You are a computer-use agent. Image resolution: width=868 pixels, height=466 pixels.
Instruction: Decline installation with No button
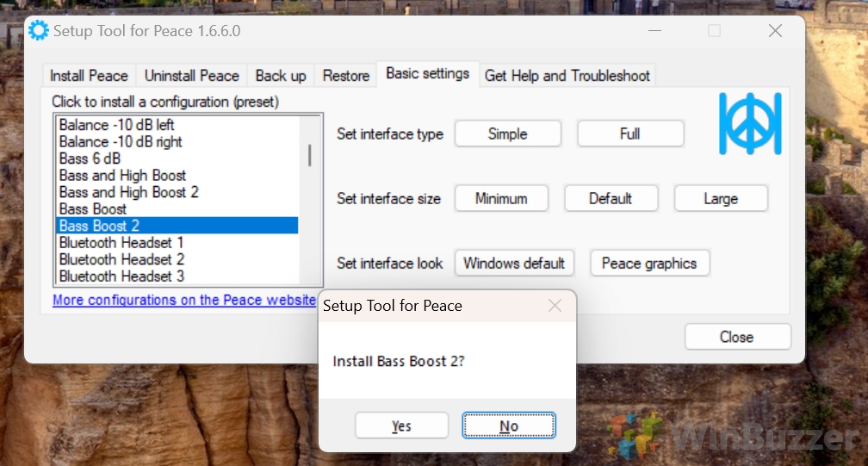[x=509, y=426]
